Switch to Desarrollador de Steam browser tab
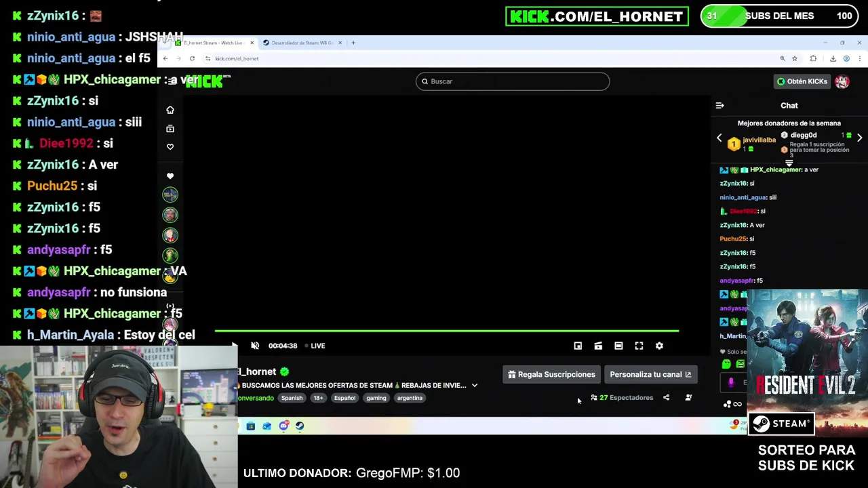868x488 pixels. (302, 43)
